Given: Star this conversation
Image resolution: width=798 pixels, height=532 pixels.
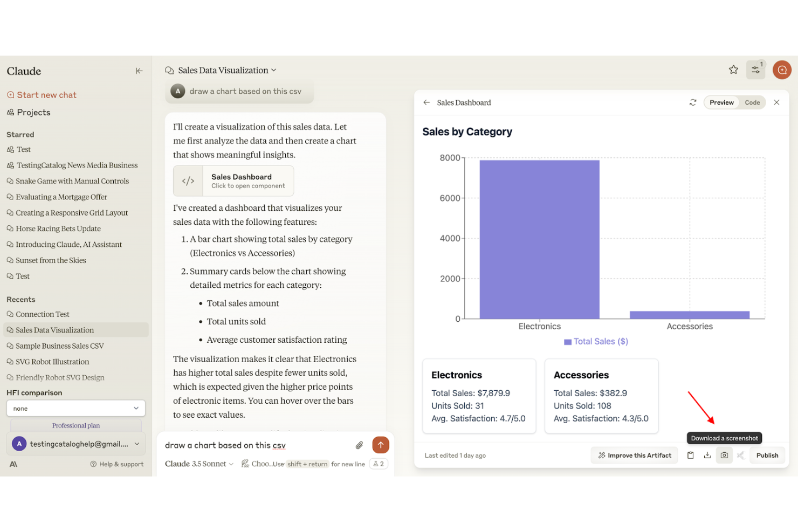Looking at the screenshot, I should [x=733, y=70].
